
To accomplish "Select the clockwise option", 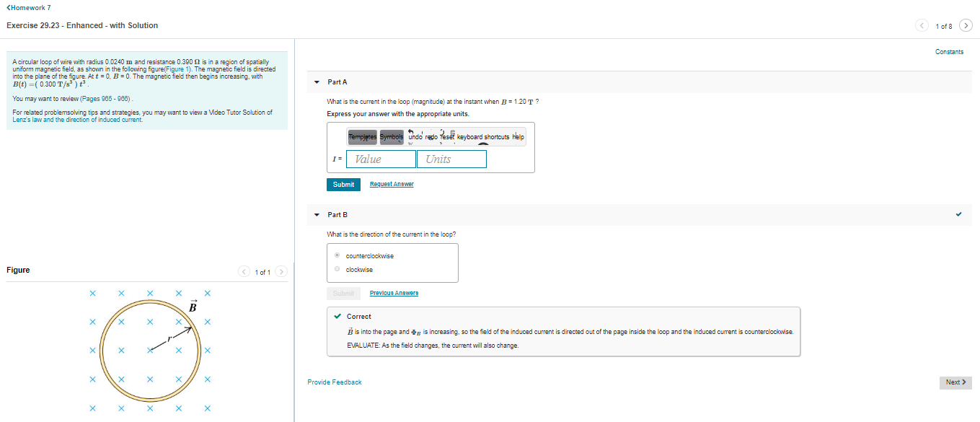I will coord(336,269).
